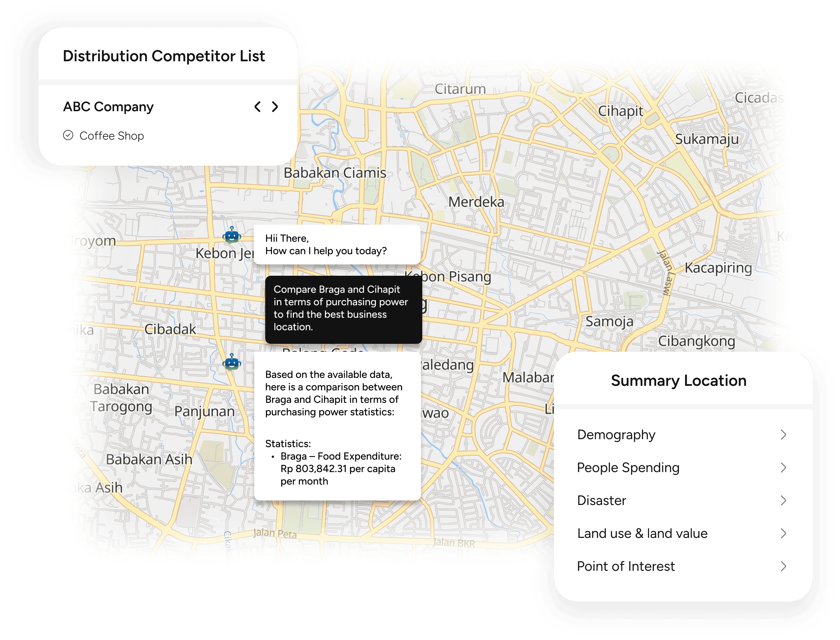Select People Spending in the Summary Location list

[x=628, y=468]
